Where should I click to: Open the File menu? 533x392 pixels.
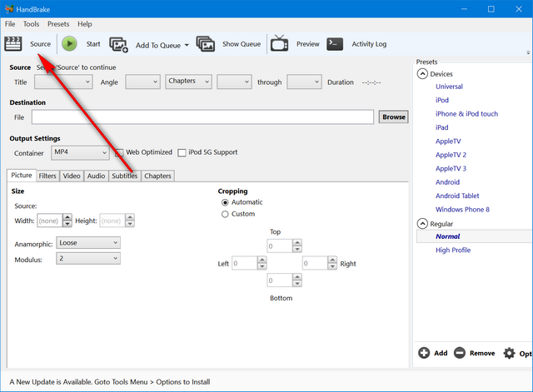pyautogui.click(x=10, y=24)
